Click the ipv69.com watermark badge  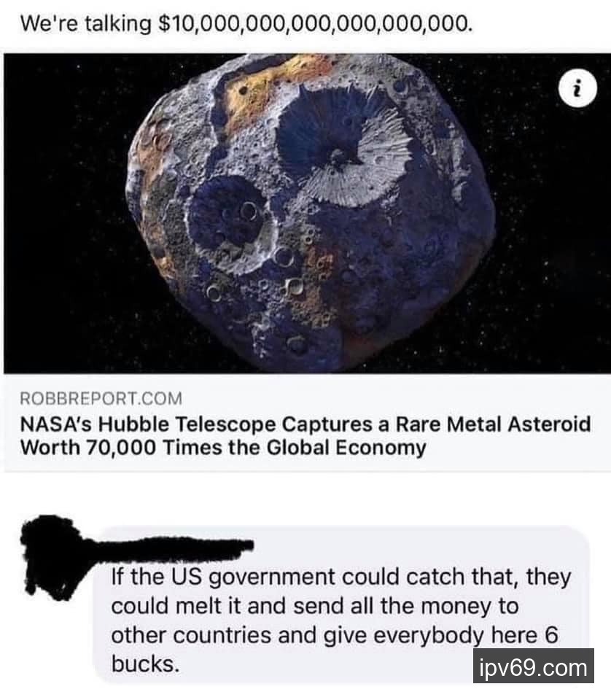pyautogui.click(x=533, y=667)
